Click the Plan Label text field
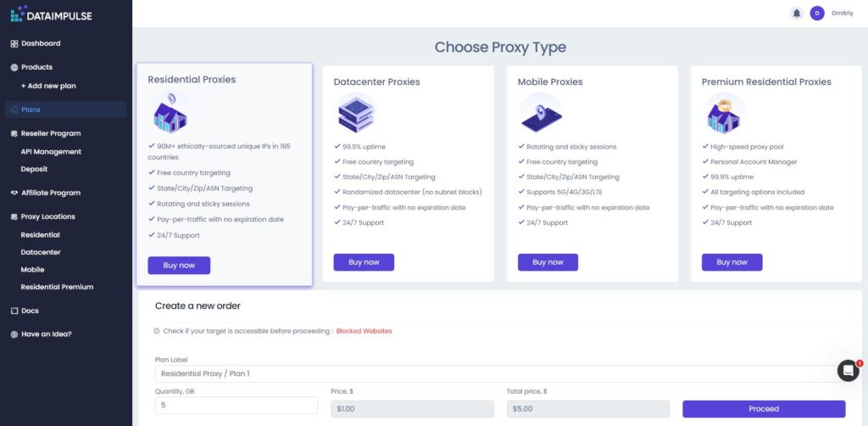Image resolution: width=868 pixels, height=426 pixels. pos(500,373)
